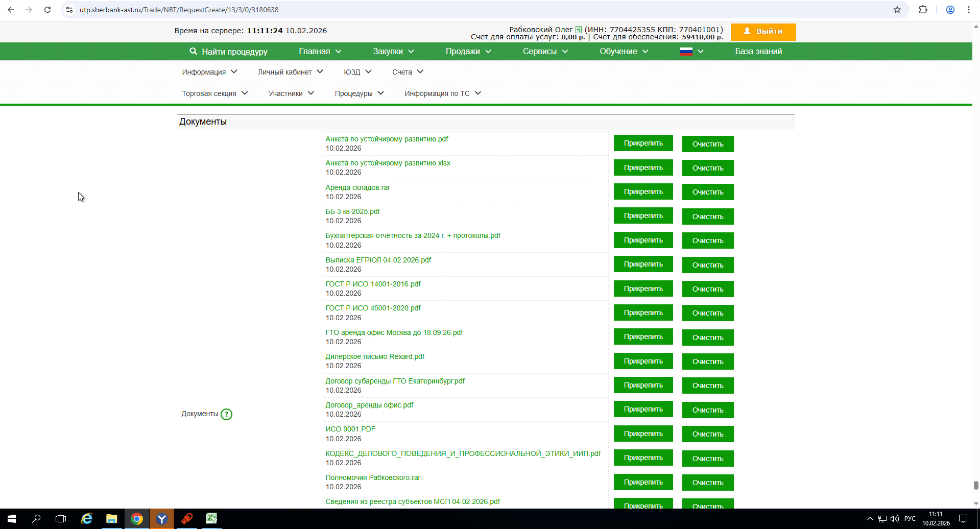Click Очистить for КОДЕКС_ДЕЛОВОГО_ПОВЕДЕНИЯ file
980x529 pixels.
tap(708, 459)
